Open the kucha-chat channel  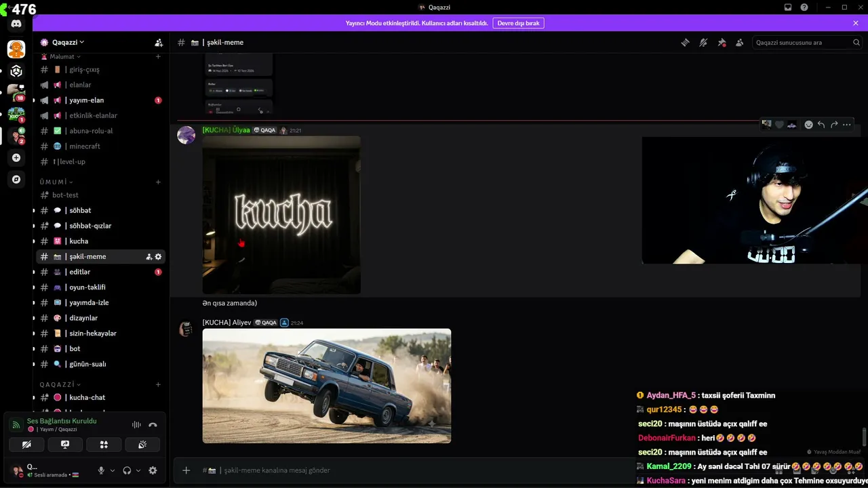pyautogui.click(x=101, y=397)
